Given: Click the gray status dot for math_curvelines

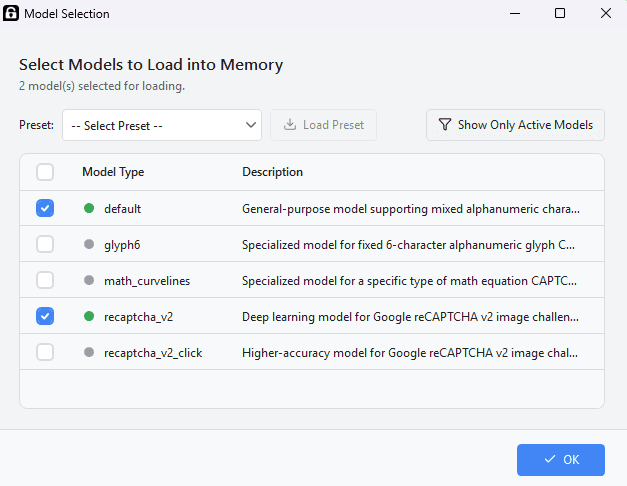Looking at the screenshot, I should pyautogui.click(x=89, y=280).
